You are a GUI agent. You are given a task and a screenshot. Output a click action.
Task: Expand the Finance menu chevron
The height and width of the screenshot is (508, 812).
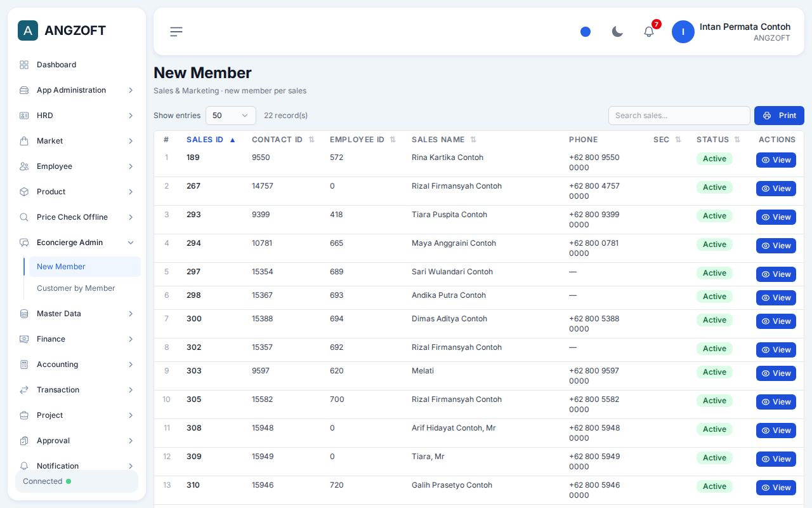131,339
